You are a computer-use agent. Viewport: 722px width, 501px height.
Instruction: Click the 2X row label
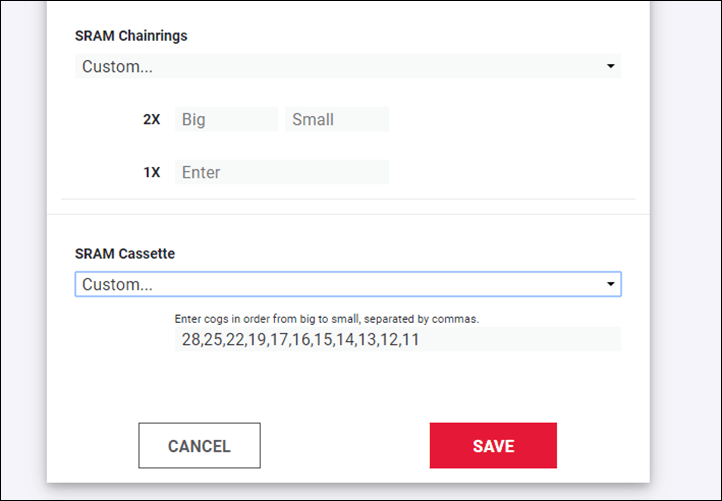point(151,120)
